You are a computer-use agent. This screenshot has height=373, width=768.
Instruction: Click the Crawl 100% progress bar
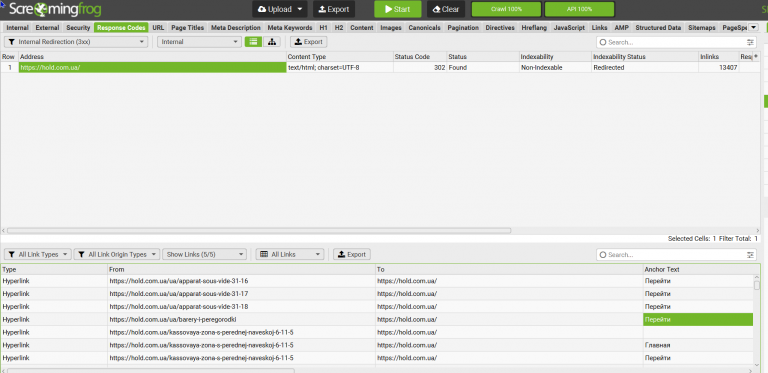(x=506, y=9)
